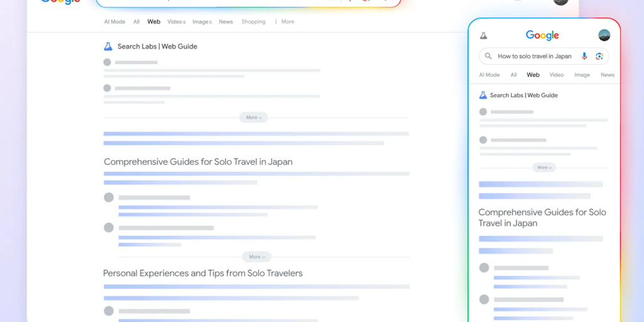Open the Video tab in the mobile view

(x=557, y=75)
